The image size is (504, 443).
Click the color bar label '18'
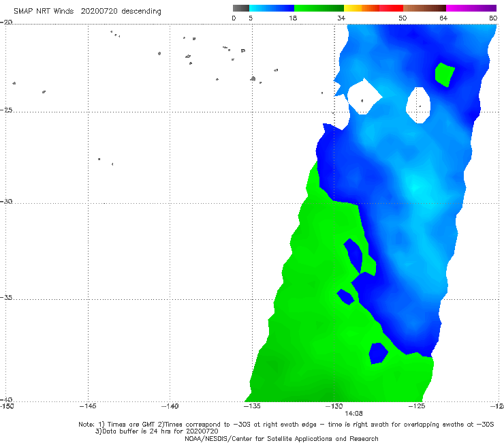293,18
